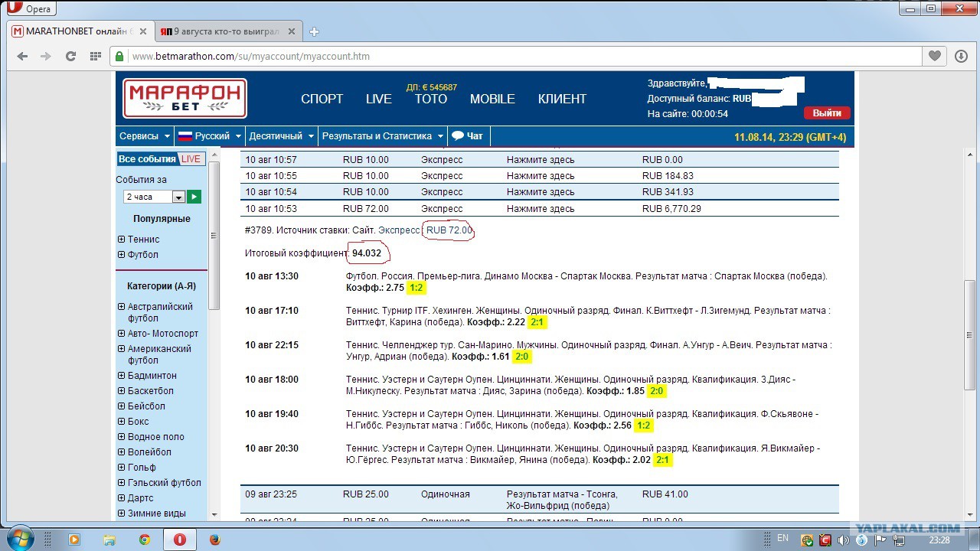
Task: Click Нажмите здесь in the 10:53 row
Action: (x=541, y=209)
